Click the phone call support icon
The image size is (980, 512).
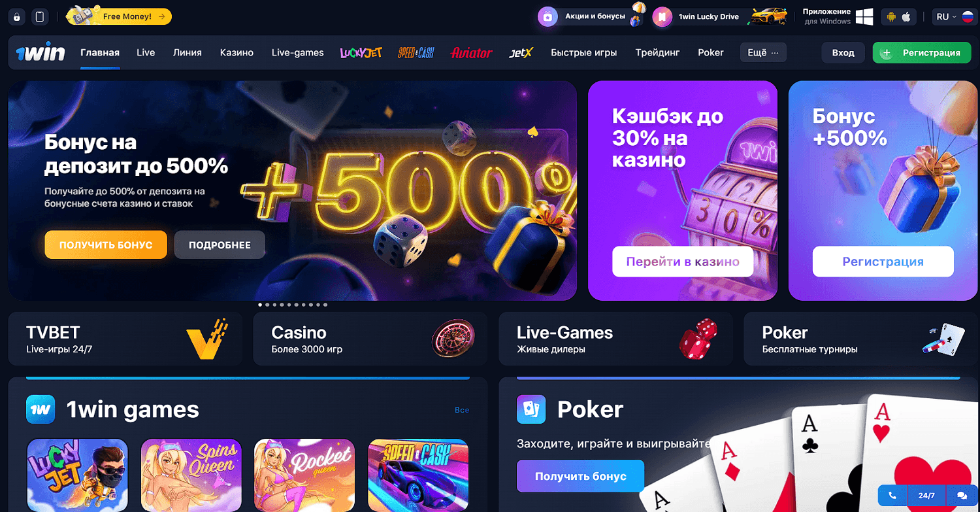892,496
